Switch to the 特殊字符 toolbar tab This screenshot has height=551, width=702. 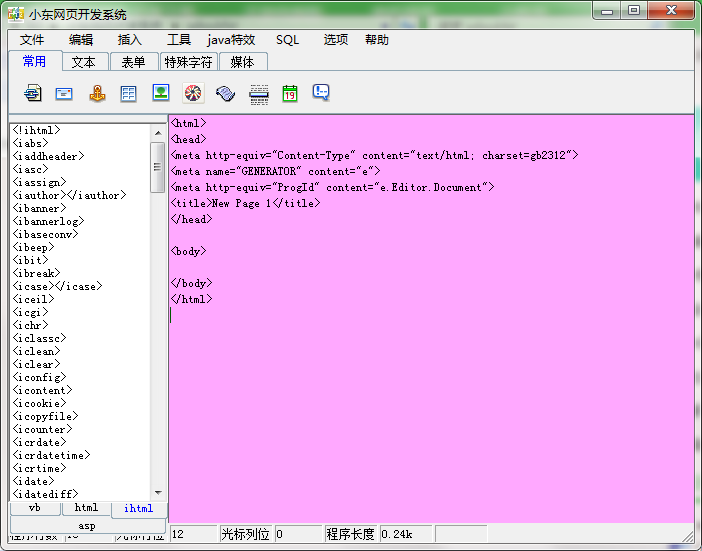(x=188, y=62)
